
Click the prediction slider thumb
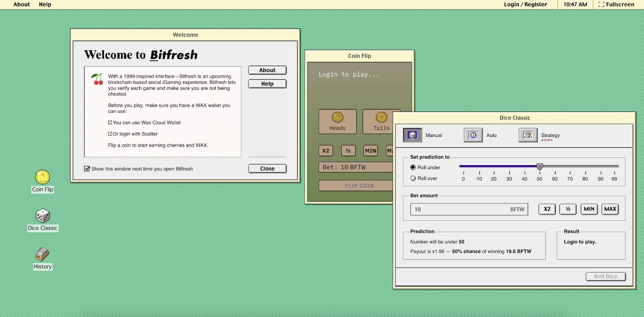[540, 166]
